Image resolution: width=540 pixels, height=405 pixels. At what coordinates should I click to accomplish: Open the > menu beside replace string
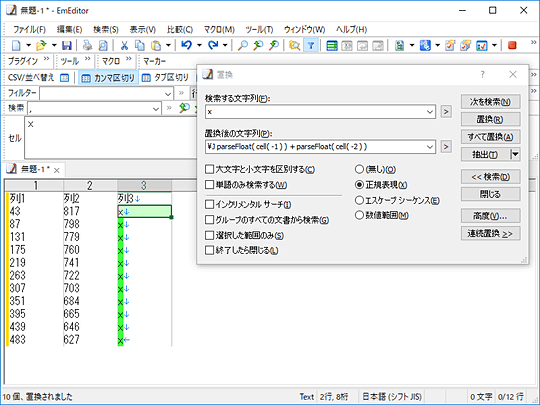pos(446,147)
